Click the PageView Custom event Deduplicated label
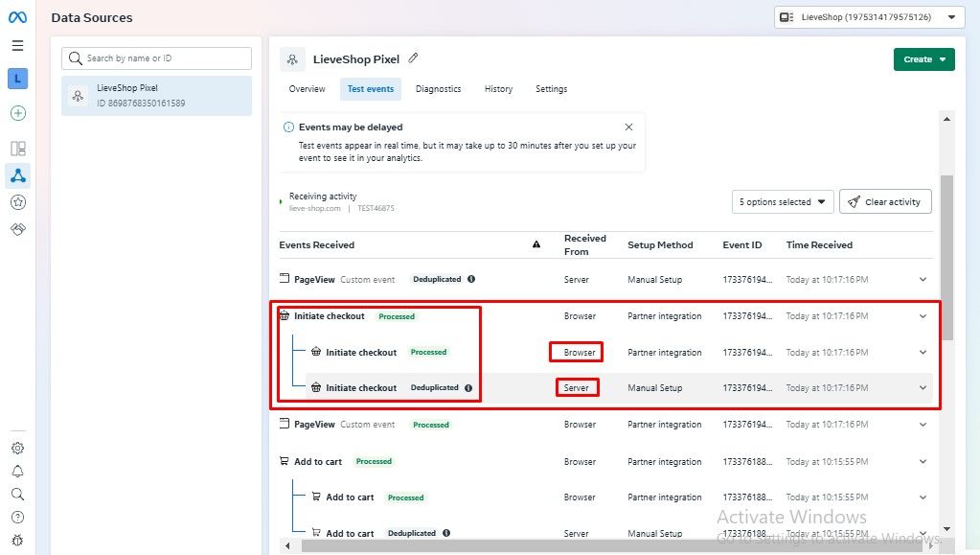This screenshot has width=980, height=555. (437, 279)
